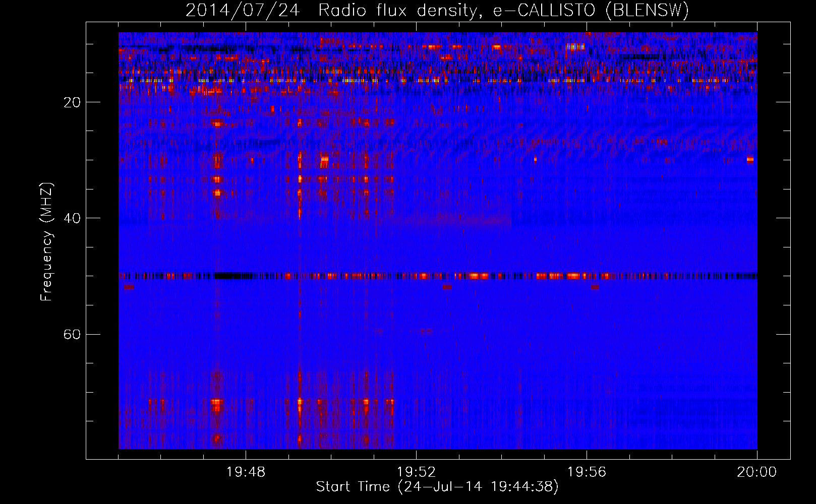Screen dimensions: 816x504
Task: Click the 60 MHz frequency tick label
Action: tap(72, 334)
